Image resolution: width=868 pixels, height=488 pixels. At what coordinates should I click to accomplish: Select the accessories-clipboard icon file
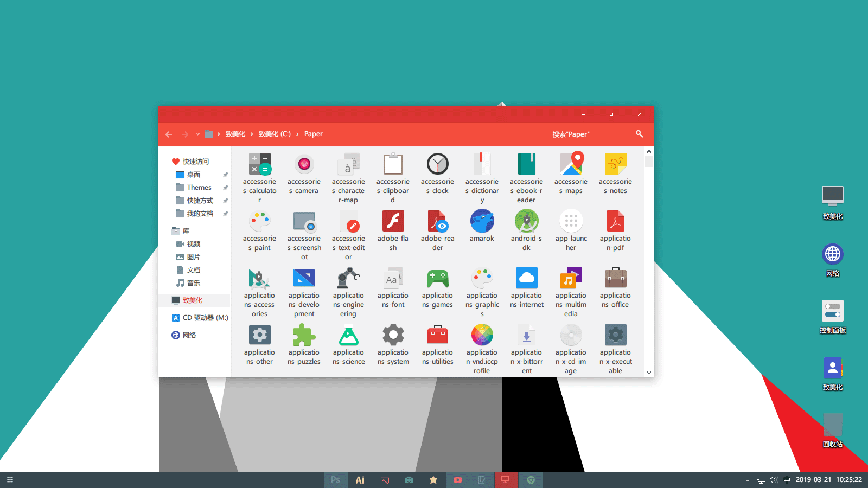click(x=393, y=177)
